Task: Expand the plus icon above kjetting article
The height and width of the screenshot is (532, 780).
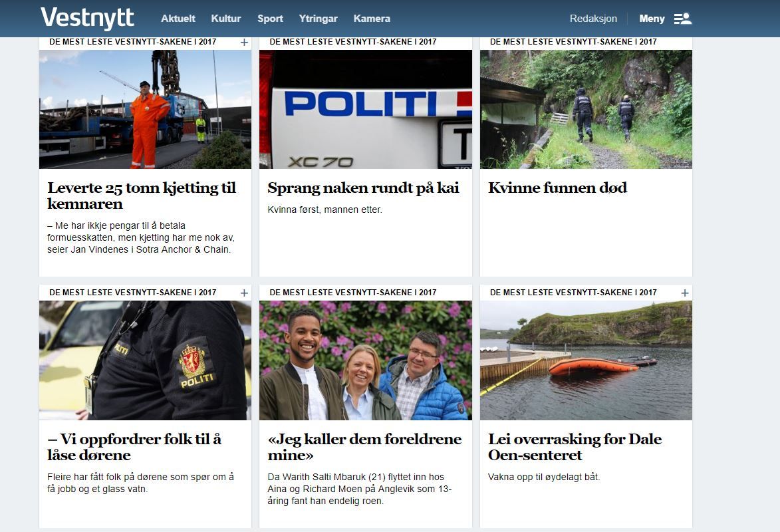Action: [x=244, y=43]
